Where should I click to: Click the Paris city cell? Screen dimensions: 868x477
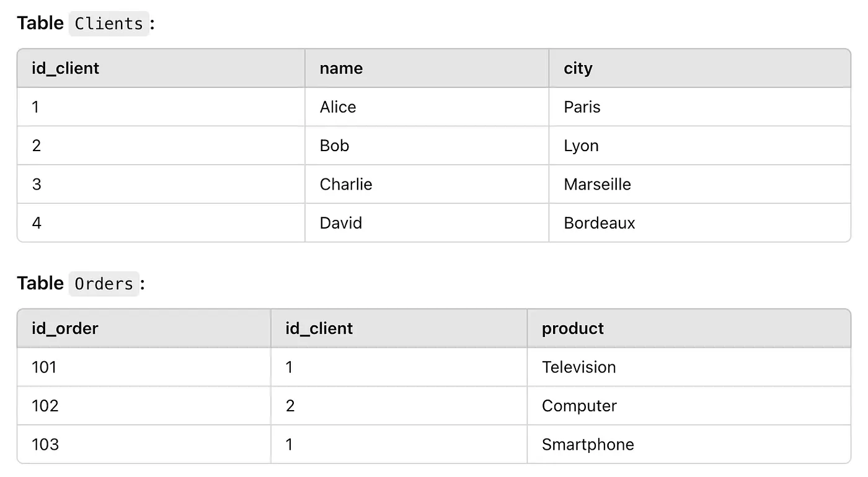(700, 107)
